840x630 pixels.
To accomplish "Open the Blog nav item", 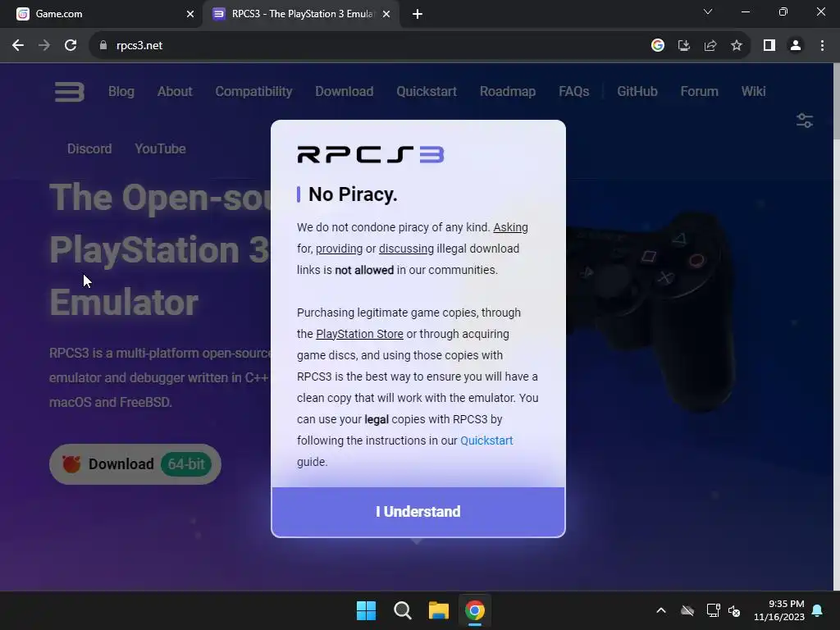I will (121, 92).
